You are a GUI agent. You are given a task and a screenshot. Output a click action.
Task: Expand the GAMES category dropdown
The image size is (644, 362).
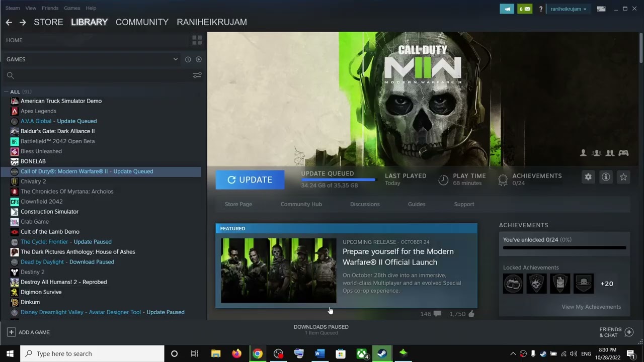[175, 59]
